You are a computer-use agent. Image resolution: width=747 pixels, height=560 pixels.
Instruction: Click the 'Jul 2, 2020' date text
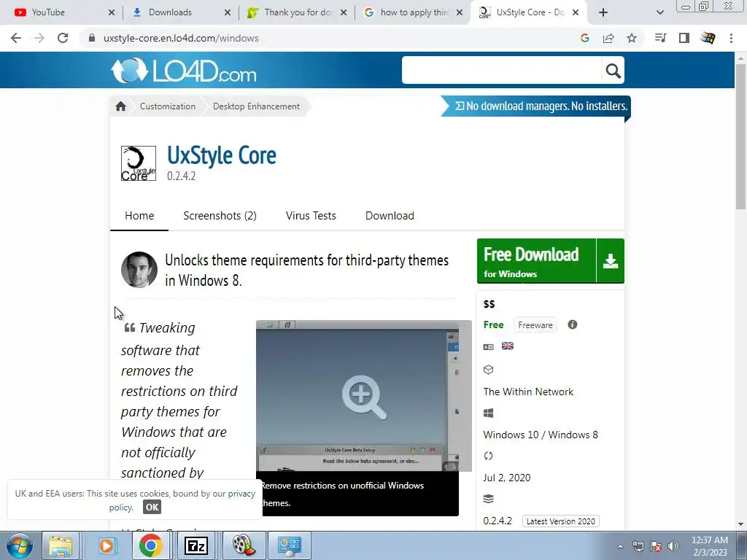pos(507,478)
